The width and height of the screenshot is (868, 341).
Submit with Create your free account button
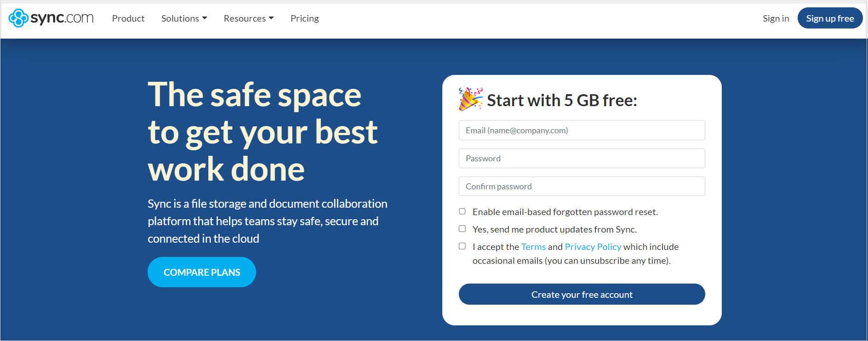point(582,294)
